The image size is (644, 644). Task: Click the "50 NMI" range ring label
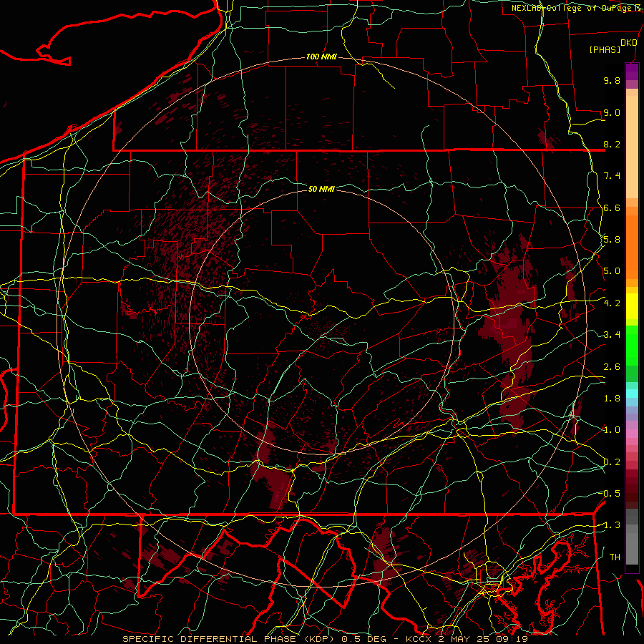point(321,189)
